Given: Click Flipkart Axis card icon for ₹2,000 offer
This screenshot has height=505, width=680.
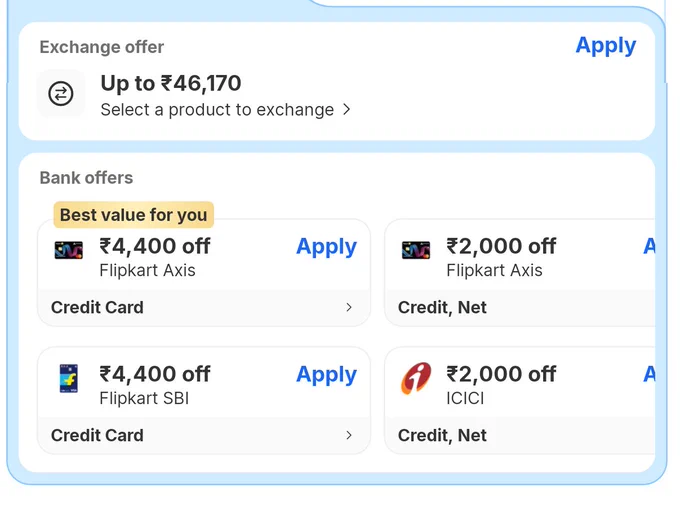Looking at the screenshot, I should coord(415,250).
